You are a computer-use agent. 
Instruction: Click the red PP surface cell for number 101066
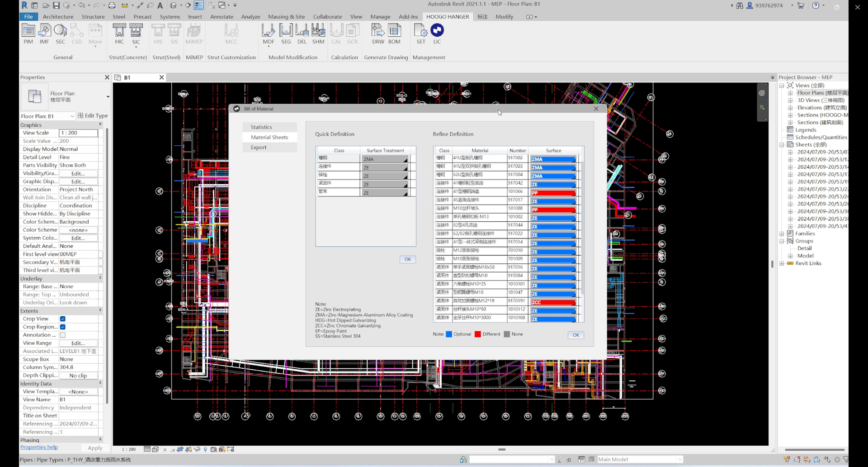(553, 193)
